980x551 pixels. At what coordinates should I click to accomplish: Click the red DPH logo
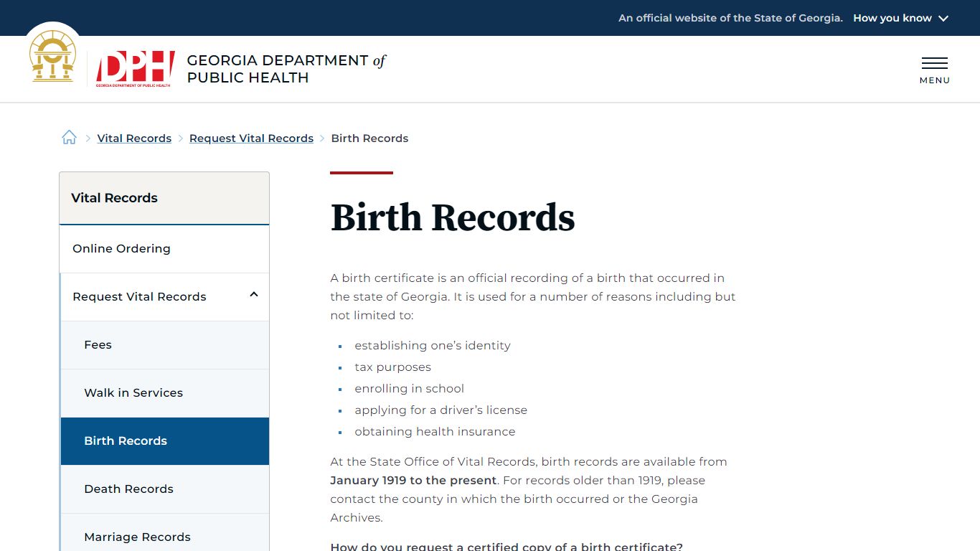coord(136,69)
